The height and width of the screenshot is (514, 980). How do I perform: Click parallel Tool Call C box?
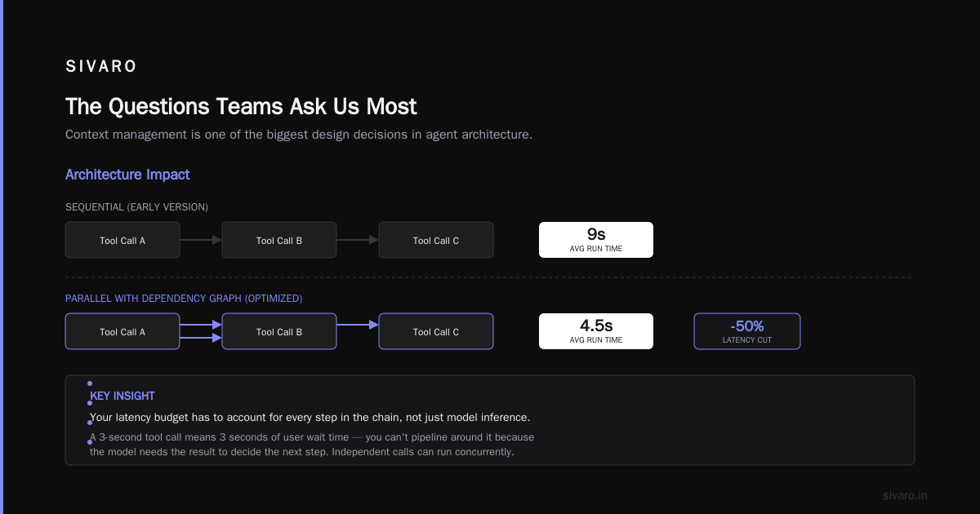tap(436, 331)
